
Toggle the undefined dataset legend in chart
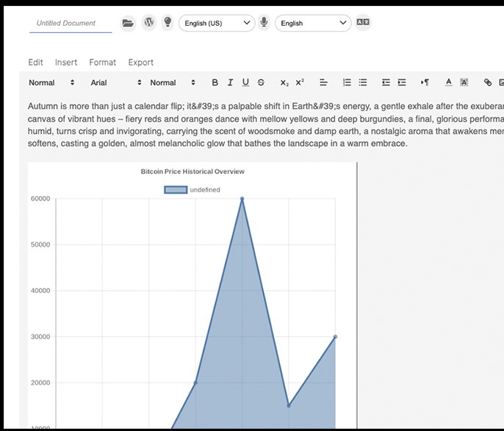tap(192, 190)
